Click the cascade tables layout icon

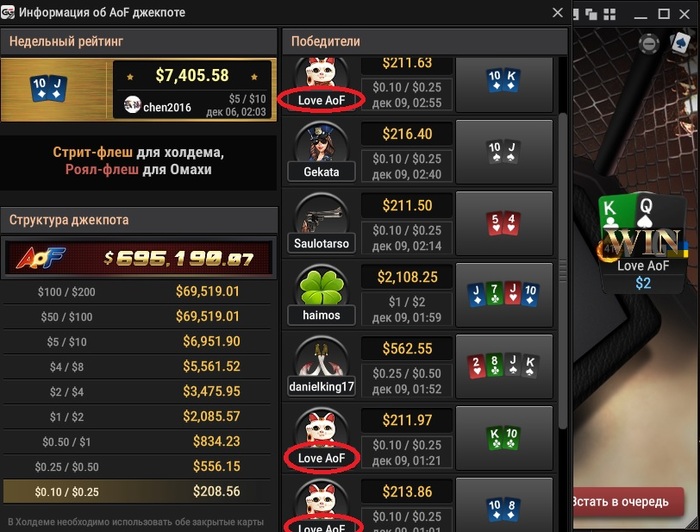[x=591, y=14]
